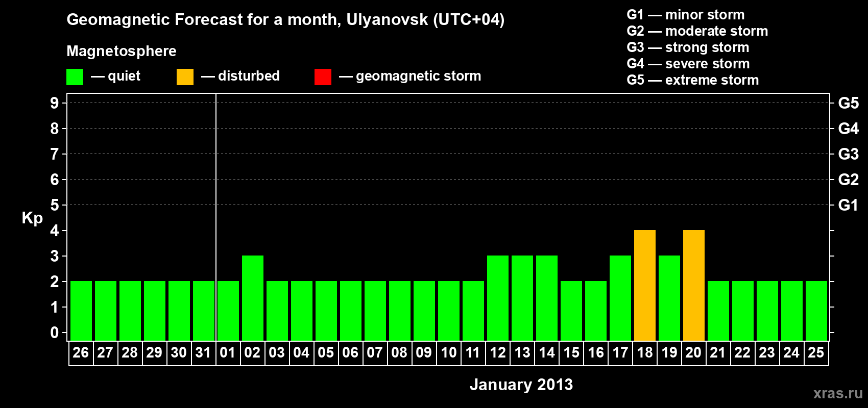Screen dimensions: 868x408
Task: Click the green bar for day 14
Action: [x=547, y=298]
